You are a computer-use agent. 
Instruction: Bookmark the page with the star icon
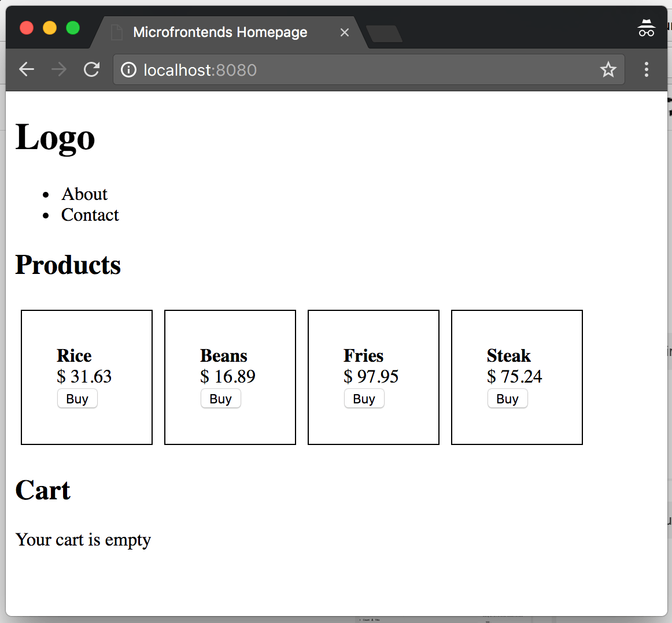(x=608, y=70)
